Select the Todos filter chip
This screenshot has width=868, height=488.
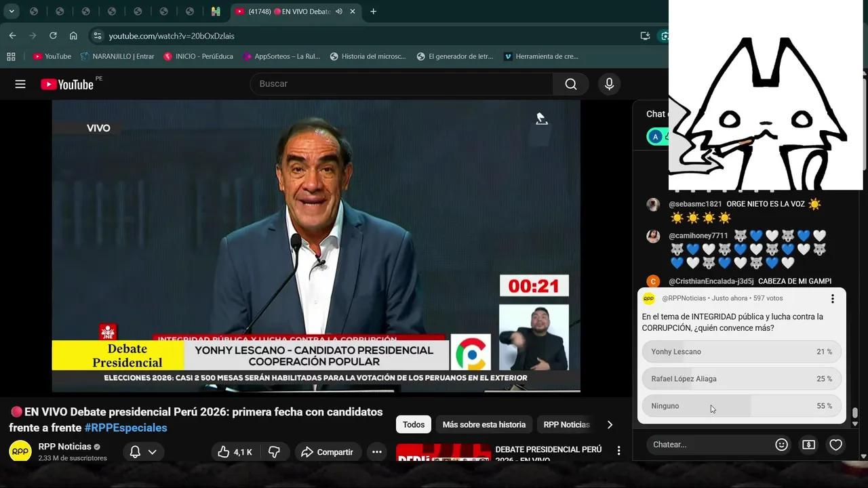(414, 424)
